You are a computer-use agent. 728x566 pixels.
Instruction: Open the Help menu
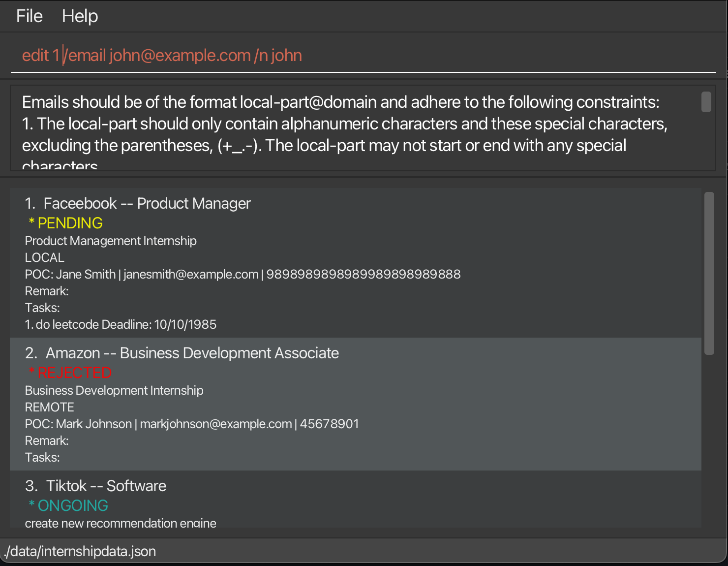(x=80, y=16)
